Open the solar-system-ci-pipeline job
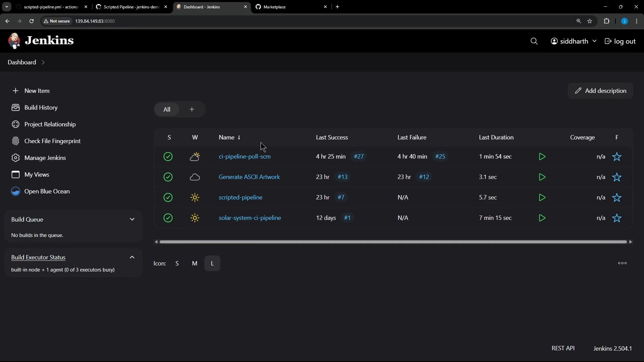 250,218
